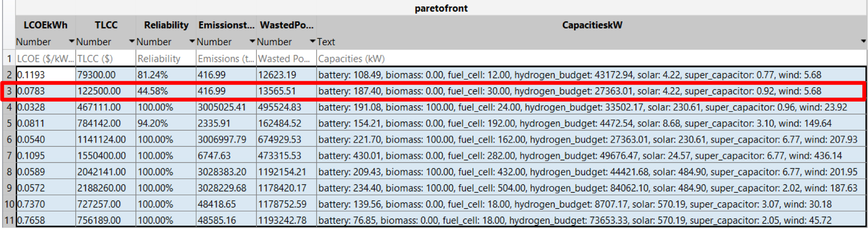Click Wasted Power cell 1192154.21
Viewport: 868px width, 228px height.
[x=287, y=172]
